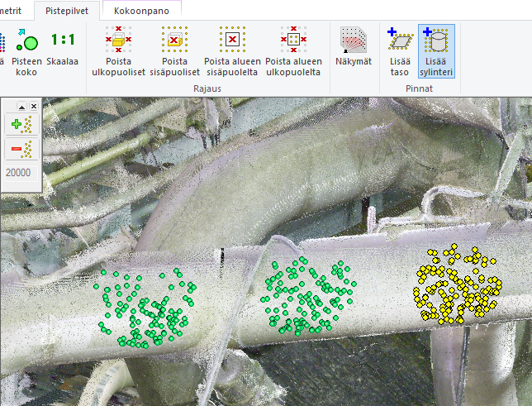Click the partially visible leftmost ribbon tab
Image resolution: width=532 pixels, height=406 pixels.
click(13, 10)
